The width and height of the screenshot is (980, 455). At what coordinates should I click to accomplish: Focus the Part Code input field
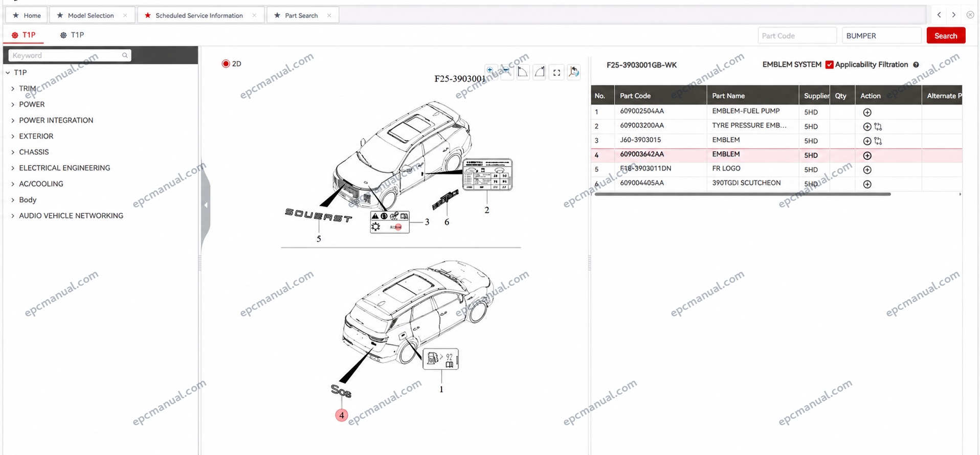[797, 35]
